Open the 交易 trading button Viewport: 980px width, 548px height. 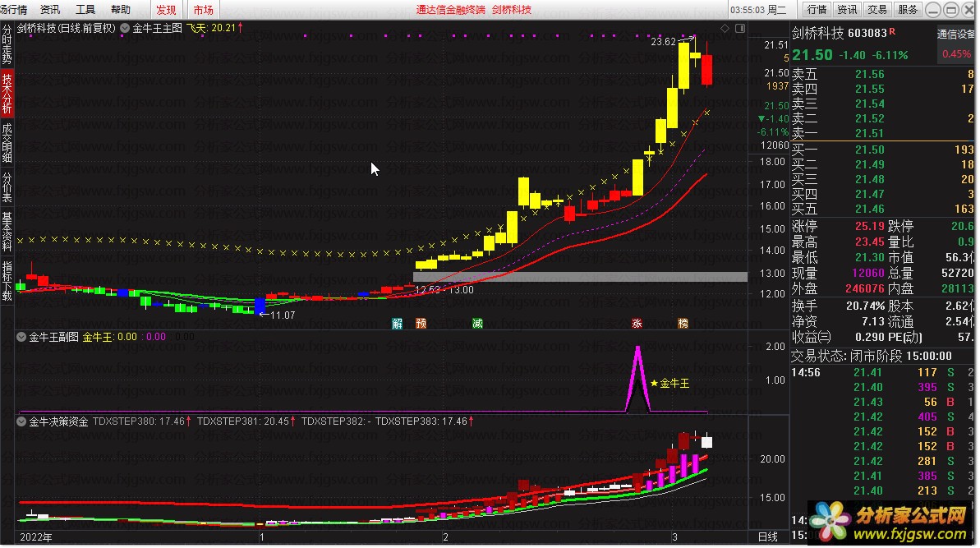coord(876,9)
